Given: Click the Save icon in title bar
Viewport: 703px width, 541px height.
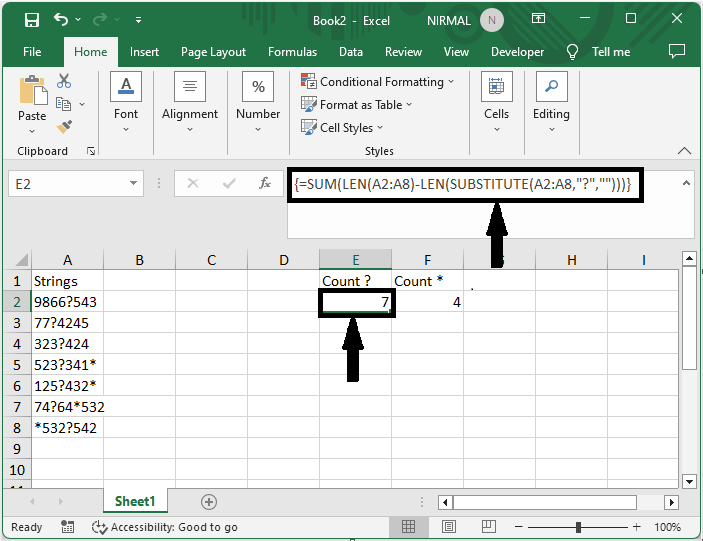Looking at the screenshot, I should tap(32, 20).
